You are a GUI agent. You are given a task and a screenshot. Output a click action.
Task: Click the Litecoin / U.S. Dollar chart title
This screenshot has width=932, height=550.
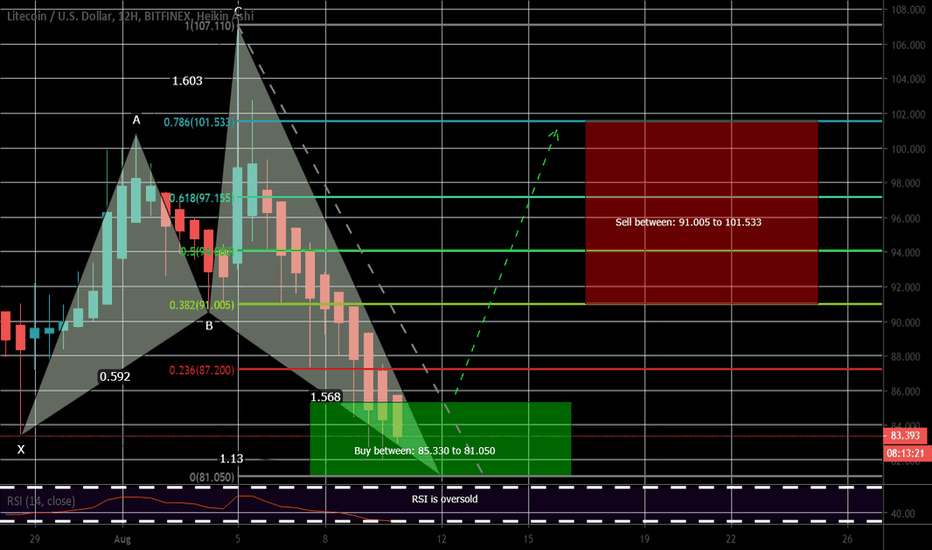click(x=130, y=16)
